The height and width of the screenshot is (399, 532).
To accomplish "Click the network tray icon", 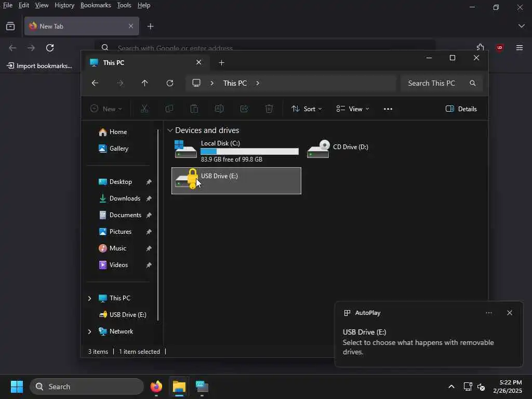I will click(468, 387).
